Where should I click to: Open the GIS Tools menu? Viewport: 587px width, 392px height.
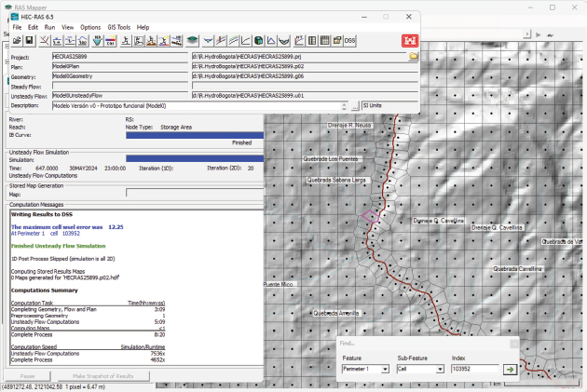pos(118,27)
